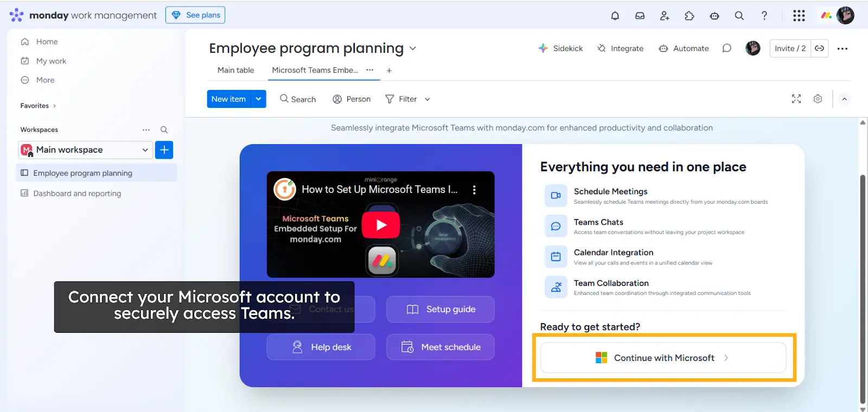Enter fullscreen view with expand icon
The width and height of the screenshot is (868, 412).
point(796,99)
